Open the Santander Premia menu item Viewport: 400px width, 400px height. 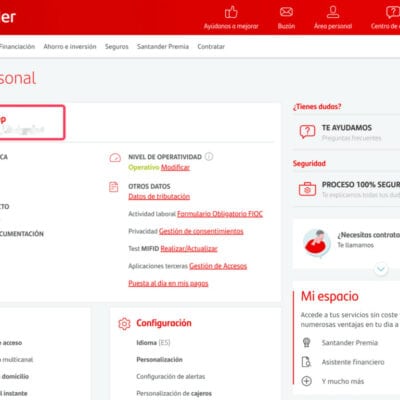(163, 47)
